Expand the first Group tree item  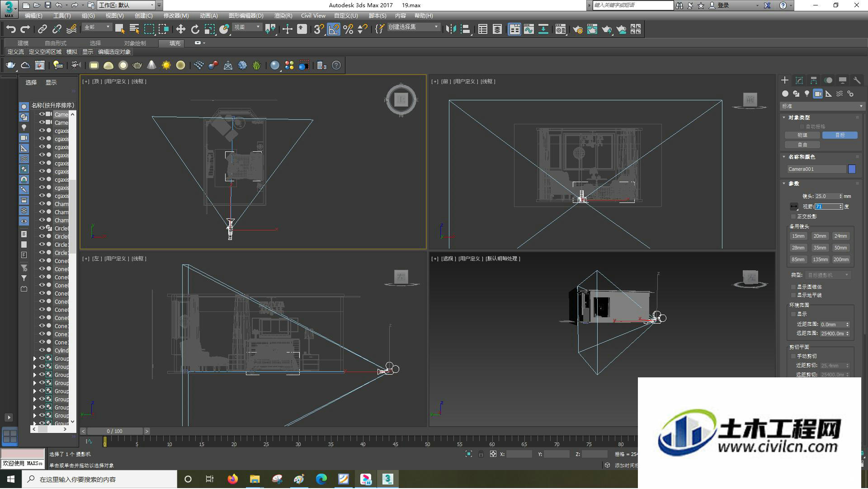34,358
